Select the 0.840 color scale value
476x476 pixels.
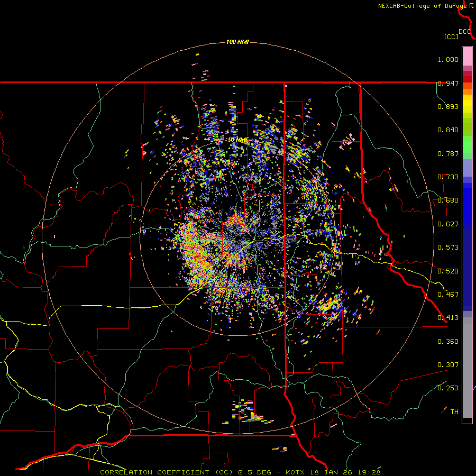448,130
